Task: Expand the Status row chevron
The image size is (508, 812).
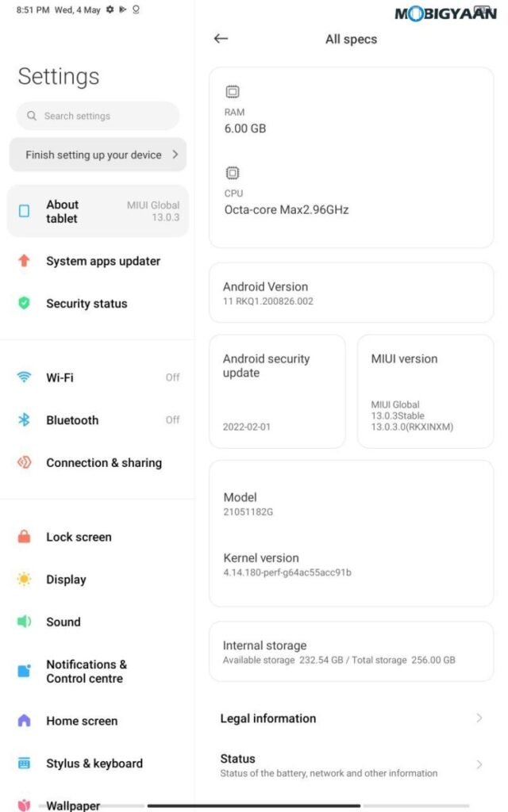Action: (x=479, y=765)
